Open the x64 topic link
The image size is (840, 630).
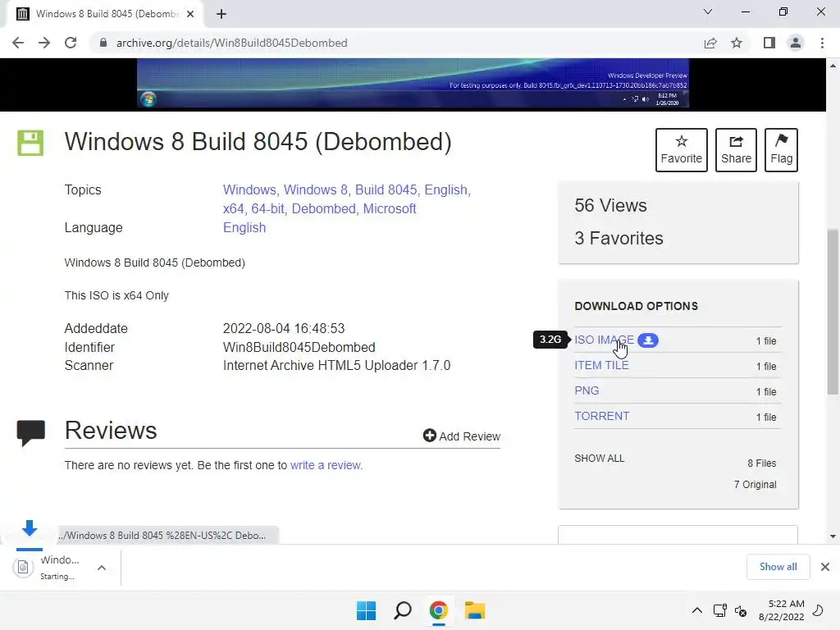pos(233,209)
